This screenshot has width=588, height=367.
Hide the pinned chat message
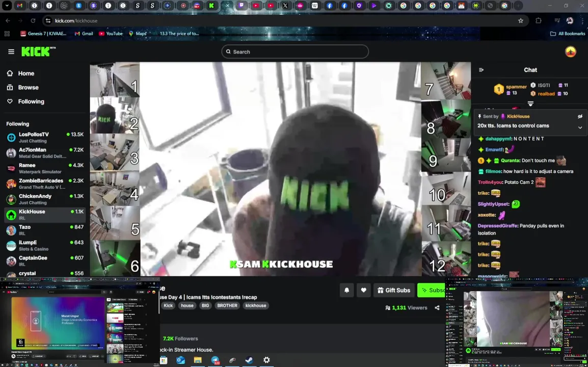point(580,116)
